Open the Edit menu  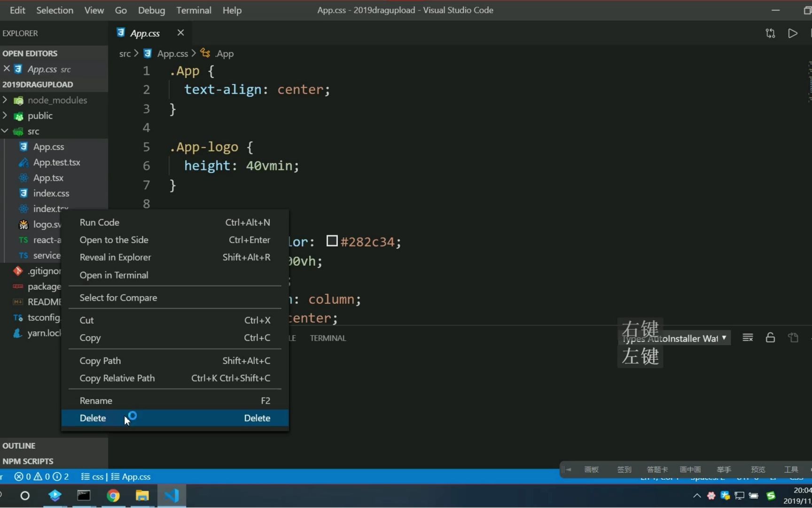point(17,10)
